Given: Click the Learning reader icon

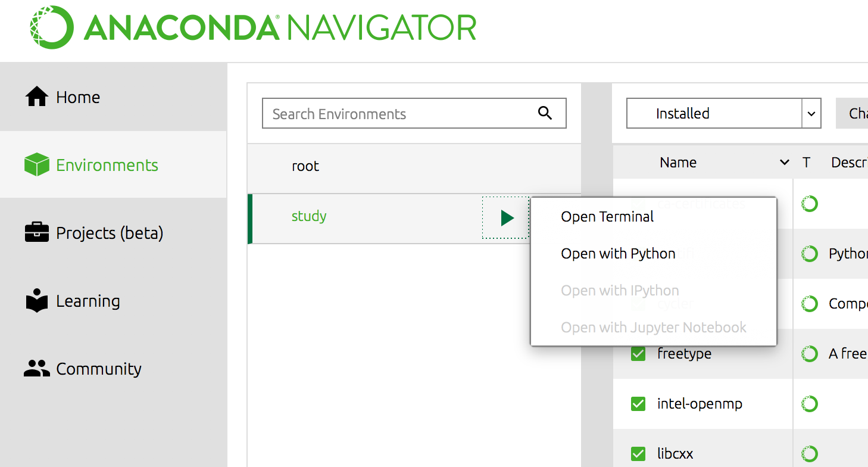Looking at the screenshot, I should click(37, 301).
